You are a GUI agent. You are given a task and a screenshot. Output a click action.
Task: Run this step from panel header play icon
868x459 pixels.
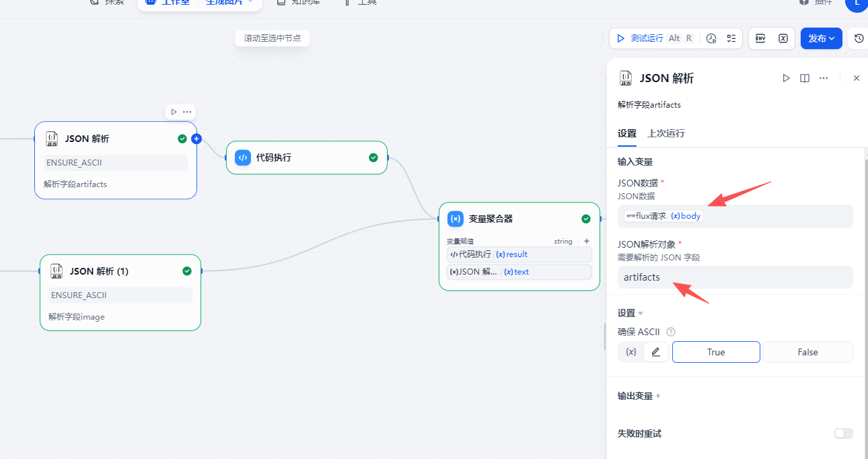786,78
